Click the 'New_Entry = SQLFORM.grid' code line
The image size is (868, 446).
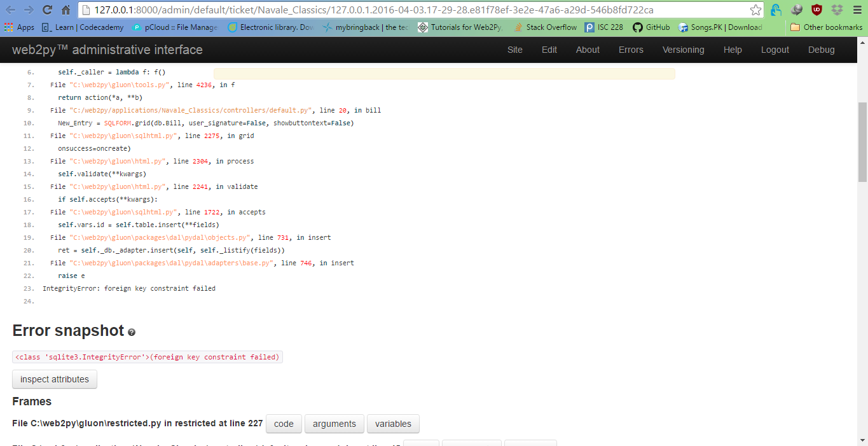205,123
